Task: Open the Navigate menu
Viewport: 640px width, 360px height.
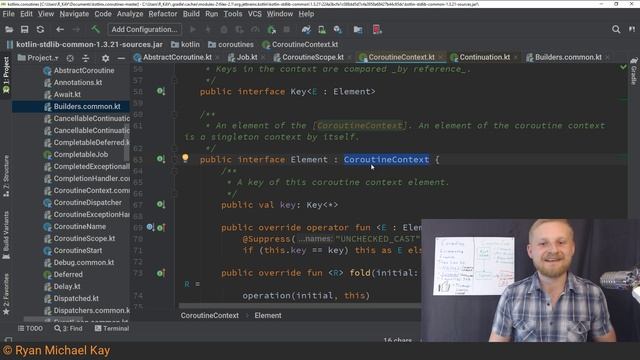Action: tap(74, 14)
